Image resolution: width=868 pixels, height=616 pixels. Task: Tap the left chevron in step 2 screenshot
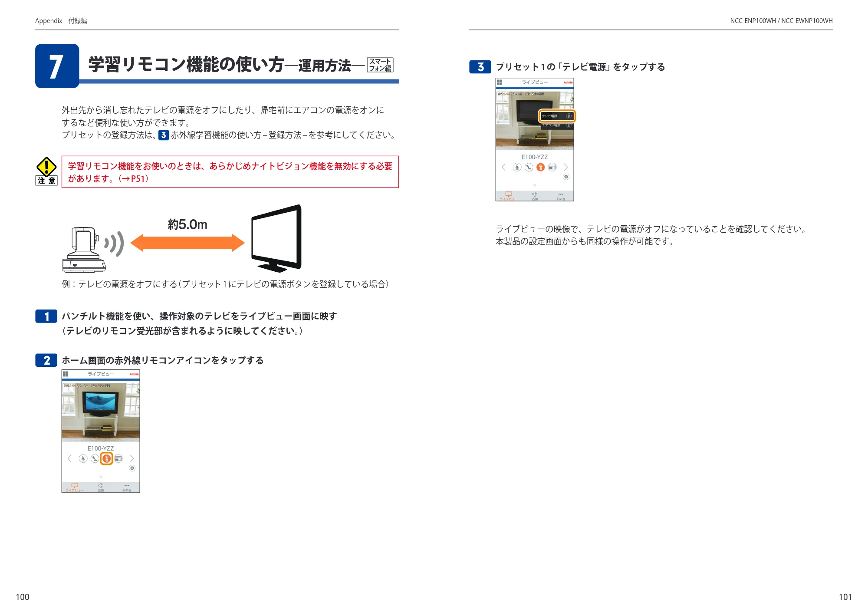(x=69, y=458)
